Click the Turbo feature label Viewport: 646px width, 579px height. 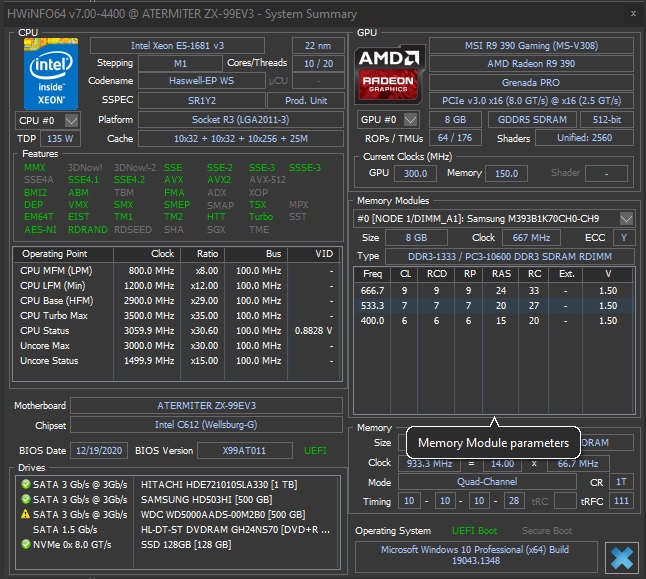[261, 216]
